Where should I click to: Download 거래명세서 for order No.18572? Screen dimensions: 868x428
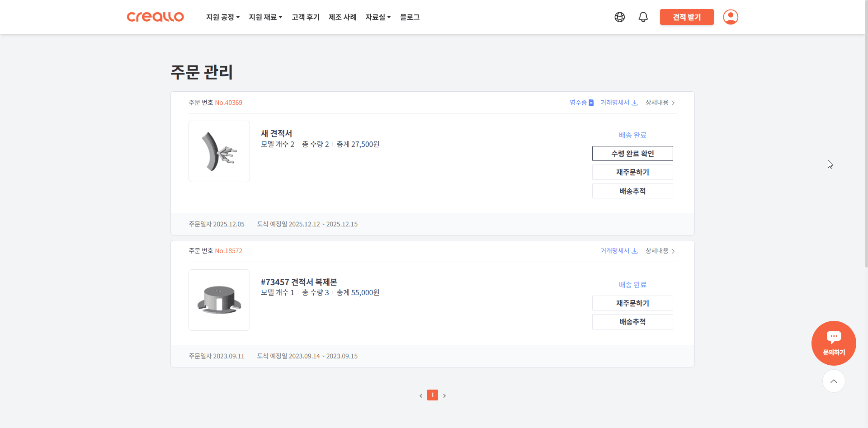618,251
